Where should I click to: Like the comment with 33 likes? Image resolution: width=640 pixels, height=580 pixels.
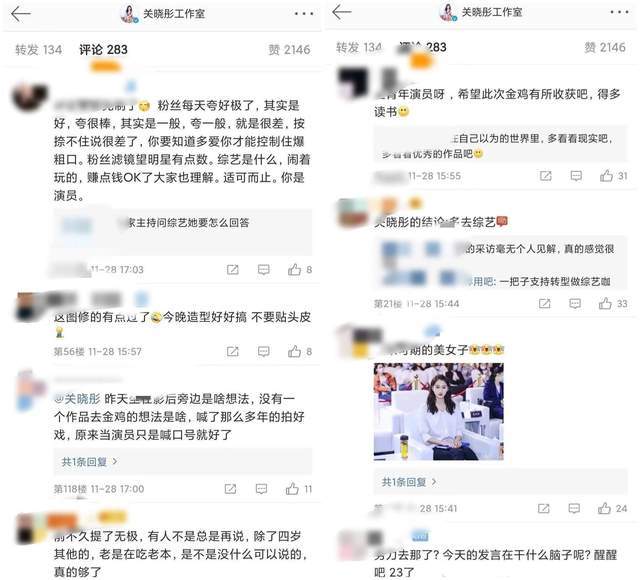[x=605, y=303]
